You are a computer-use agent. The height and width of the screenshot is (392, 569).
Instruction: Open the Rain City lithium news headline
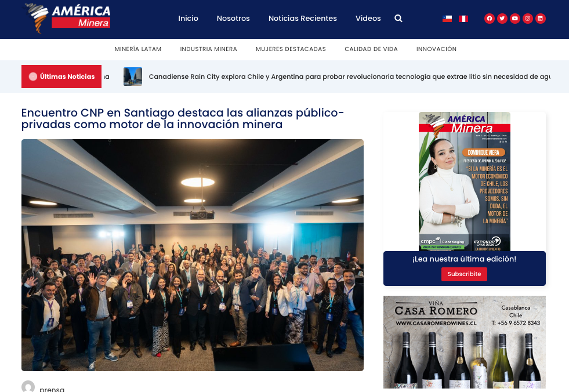coord(349,77)
